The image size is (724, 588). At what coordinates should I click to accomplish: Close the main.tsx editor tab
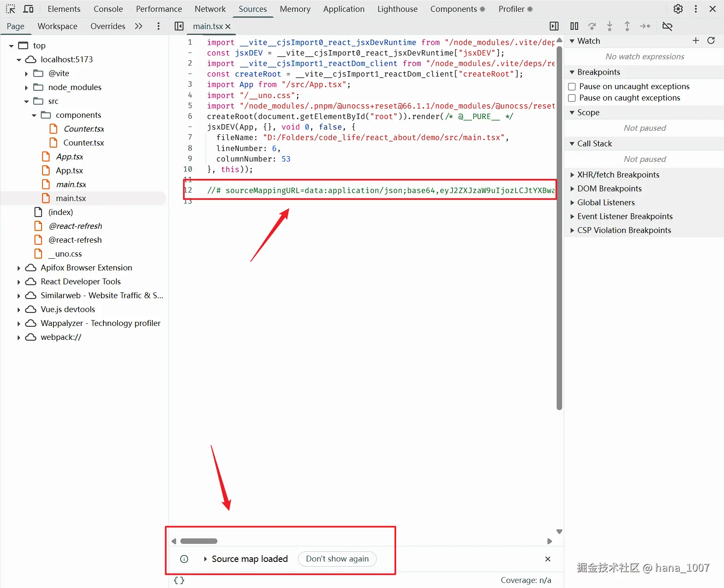[228, 26]
